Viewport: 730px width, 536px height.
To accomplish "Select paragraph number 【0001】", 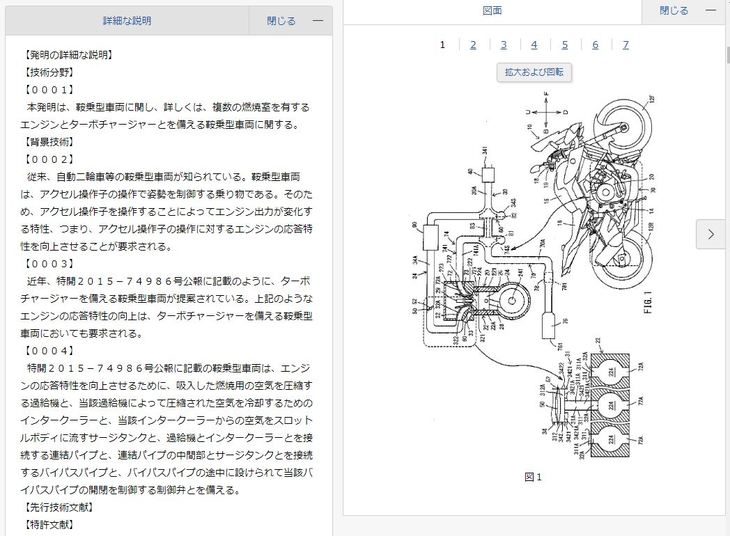I will 48,89.
